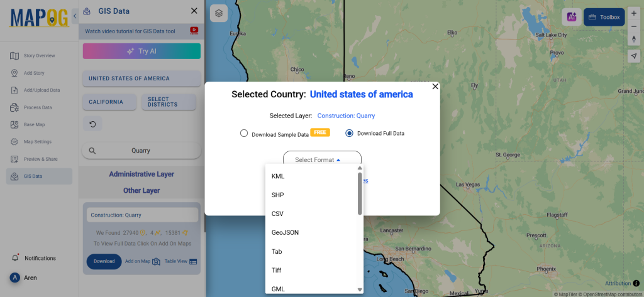Click the locate me arrow icon
This screenshot has width=644, height=297.
pyautogui.click(x=633, y=56)
